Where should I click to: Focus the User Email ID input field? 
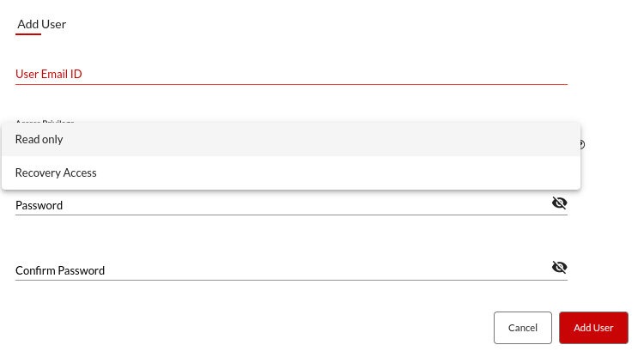(291, 74)
